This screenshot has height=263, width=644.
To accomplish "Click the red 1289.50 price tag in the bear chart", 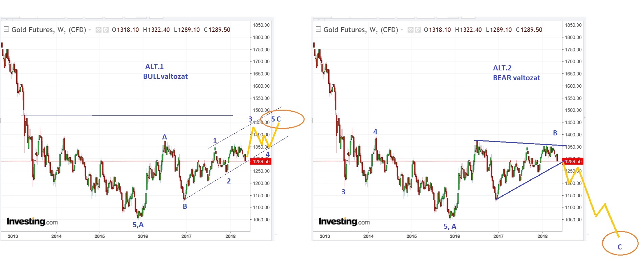I will (573, 161).
